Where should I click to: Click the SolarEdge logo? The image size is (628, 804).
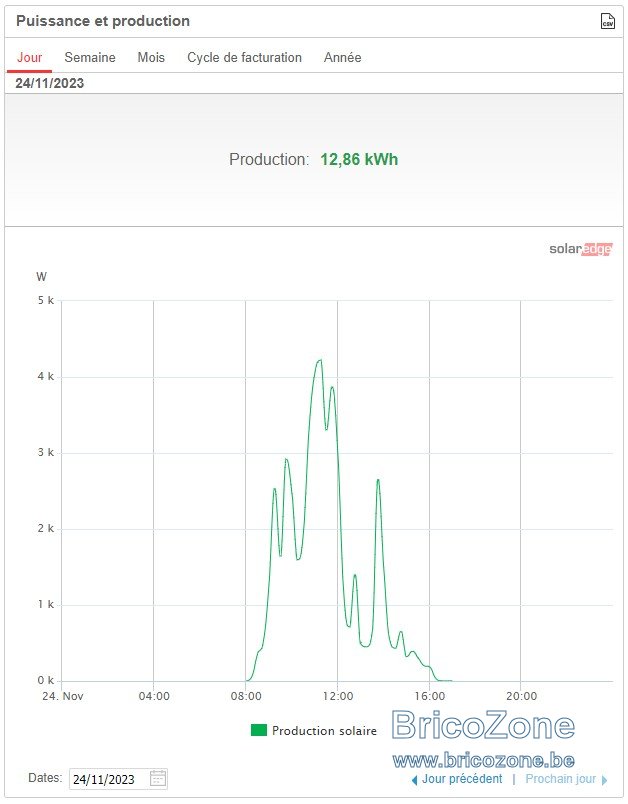[581, 249]
